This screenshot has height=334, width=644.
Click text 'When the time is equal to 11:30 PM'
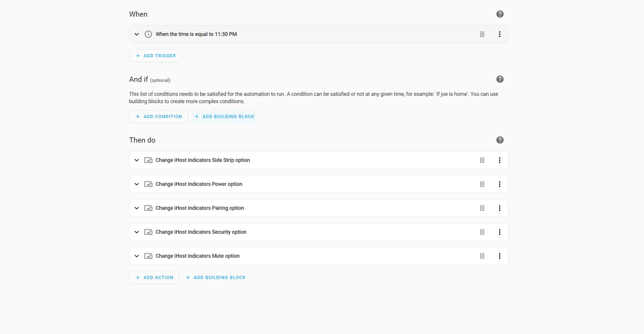[x=196, y=34]
